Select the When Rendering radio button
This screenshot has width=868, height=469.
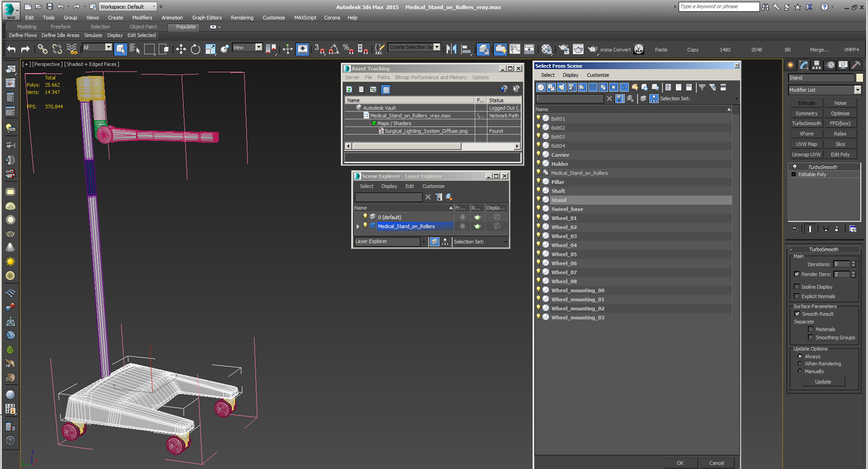pos(799,363)
